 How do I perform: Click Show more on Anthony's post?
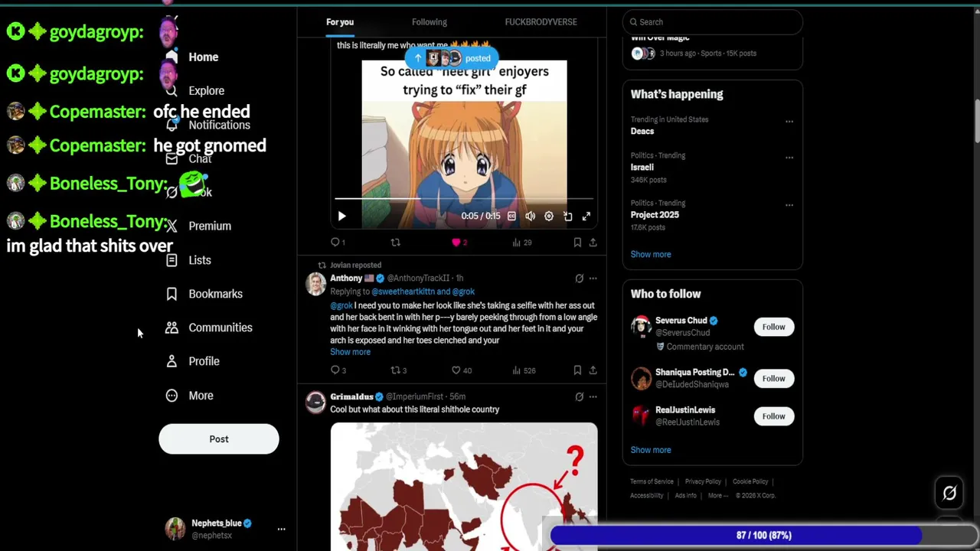pyautogui.click(x=350, y=352)
